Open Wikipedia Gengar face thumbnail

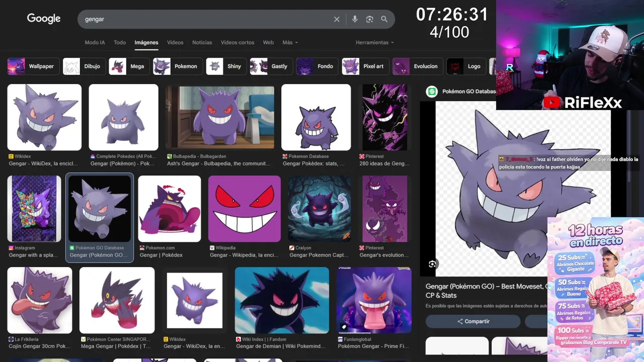pos(245,209)
